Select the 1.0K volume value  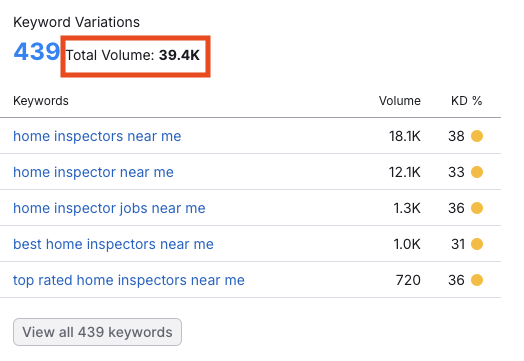pyautogui.click(x=407, y=244)
